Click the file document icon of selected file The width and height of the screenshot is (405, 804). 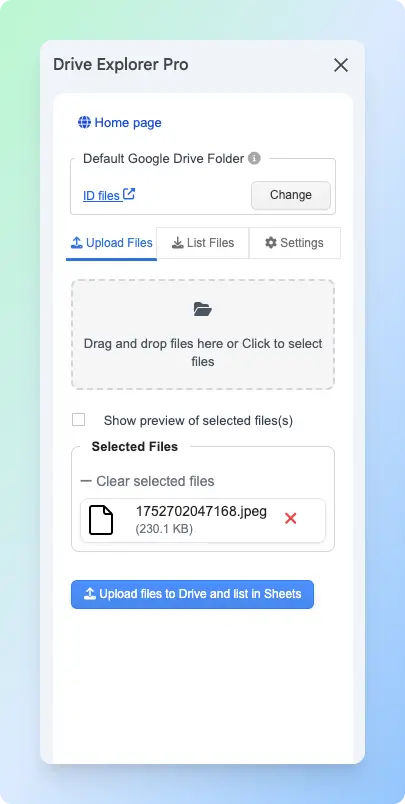pyautogui.click(x=101, y=520)
